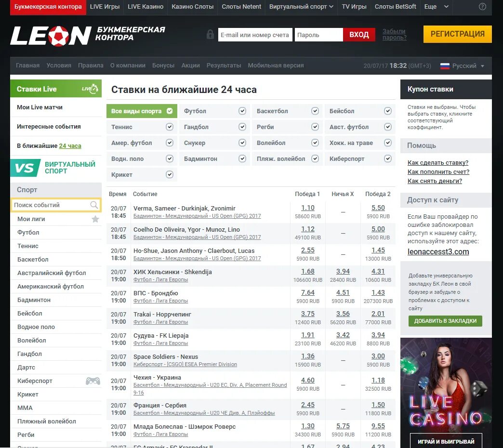Click the padlock icon beside the login field

[210, 34]
